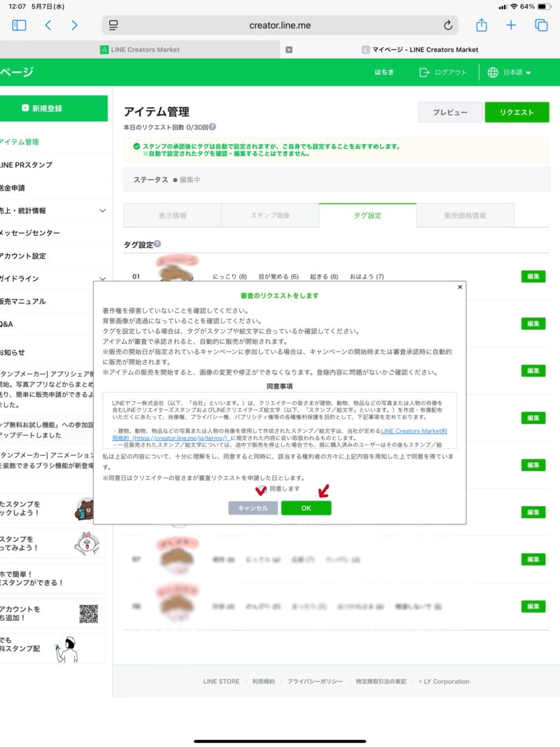Click the 新規登録 button
This screenshot has height=747, width=560.
point(52,108)
